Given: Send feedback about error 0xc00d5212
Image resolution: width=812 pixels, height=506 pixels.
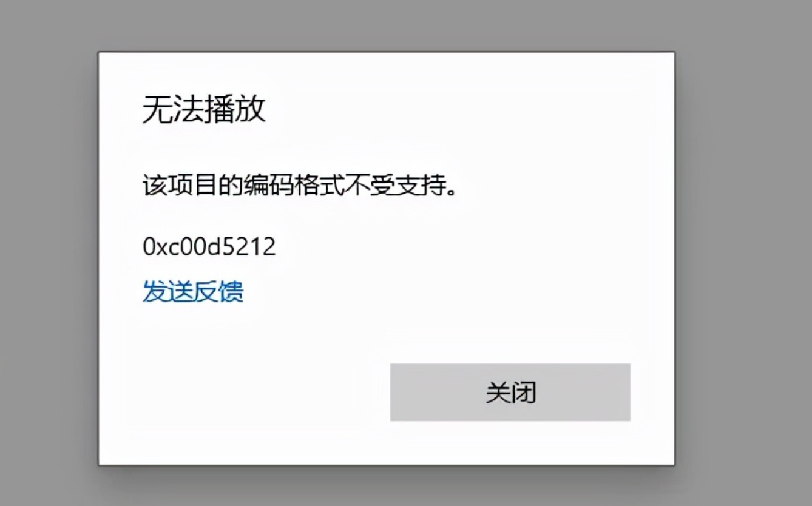Looking at the screenshot, I should tap(193, 291).
